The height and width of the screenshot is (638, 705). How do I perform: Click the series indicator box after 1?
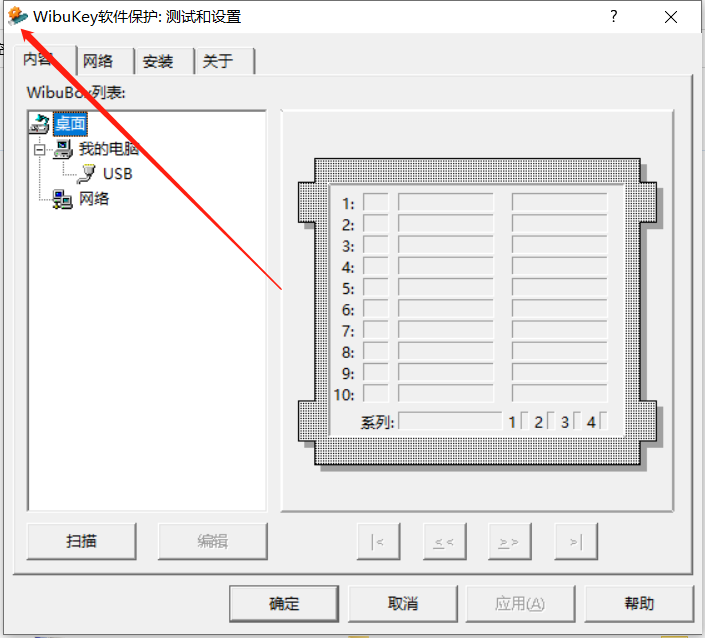[x=525, y=421]
